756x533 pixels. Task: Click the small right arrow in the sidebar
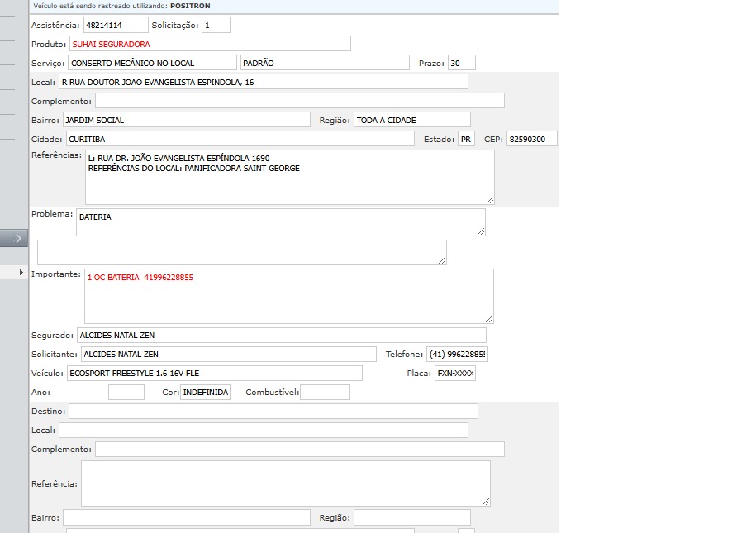tap(21, 273)
